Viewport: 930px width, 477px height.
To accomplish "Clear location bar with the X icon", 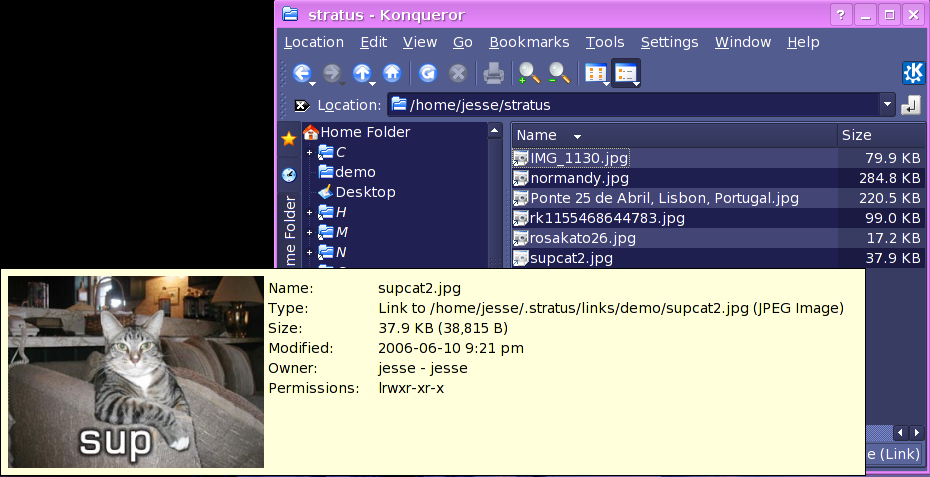I will 302,106.
